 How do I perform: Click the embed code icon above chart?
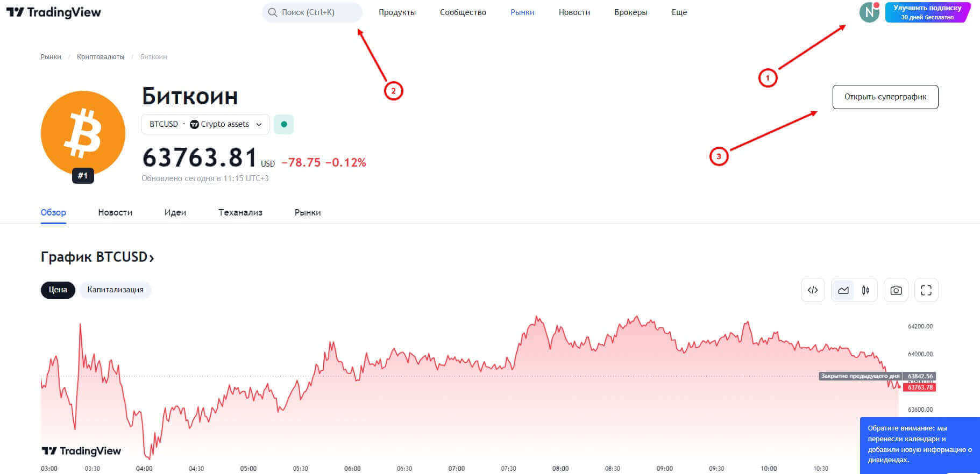[812, 290]
